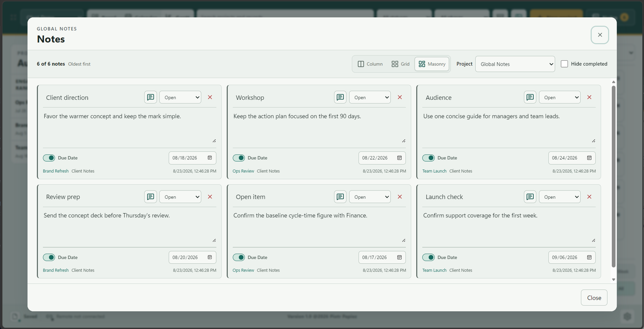Switch to Masonry view

[432, 64]
